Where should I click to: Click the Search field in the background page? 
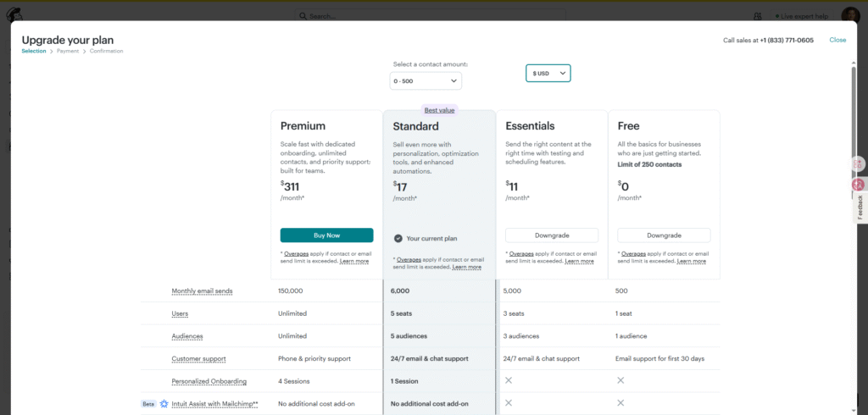point(430,16)
